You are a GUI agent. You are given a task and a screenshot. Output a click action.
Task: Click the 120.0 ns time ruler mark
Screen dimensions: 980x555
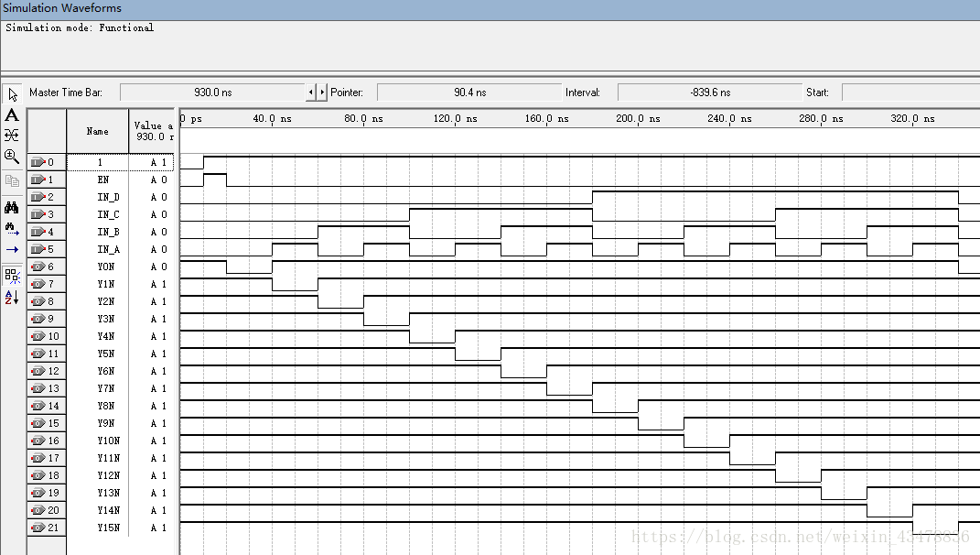click(x=455, y=118)
